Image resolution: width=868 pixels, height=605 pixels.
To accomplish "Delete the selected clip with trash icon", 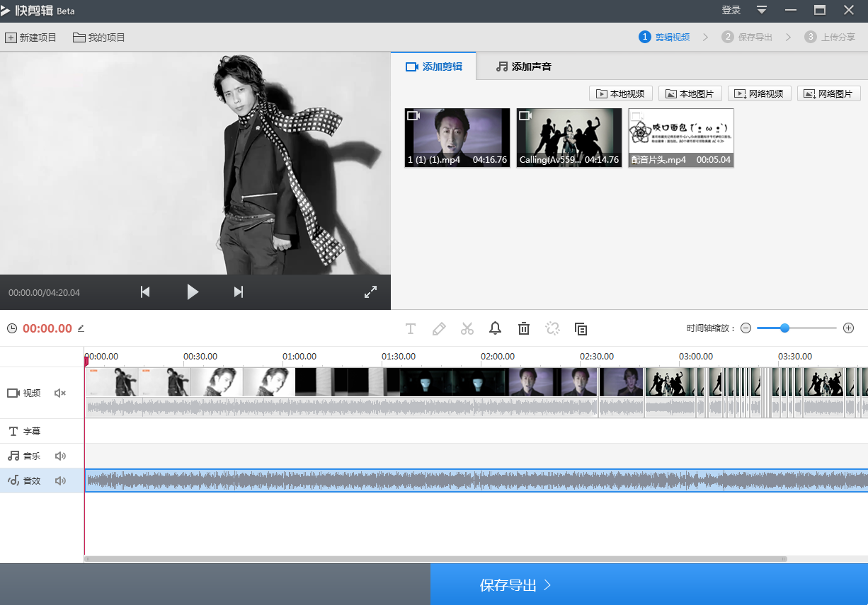I will (x=524, y=328).
